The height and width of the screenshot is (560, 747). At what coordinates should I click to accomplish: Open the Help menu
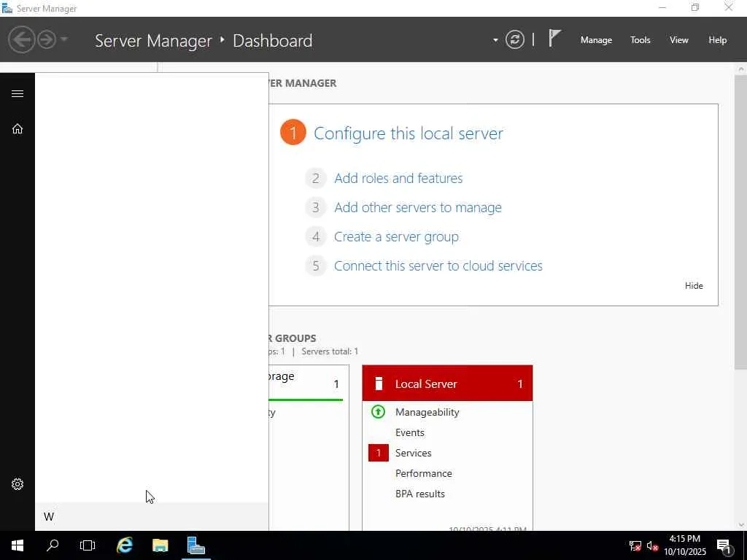tap(717, 40)
